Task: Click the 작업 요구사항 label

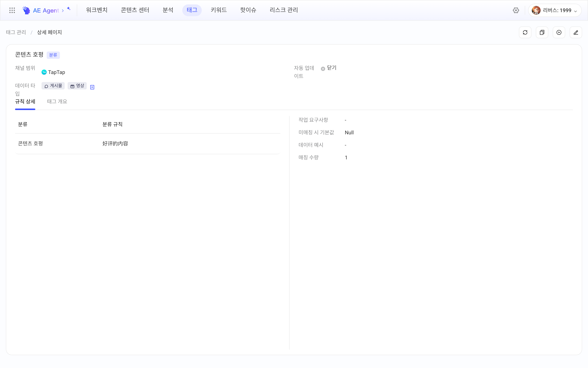Action: point(313,120)
